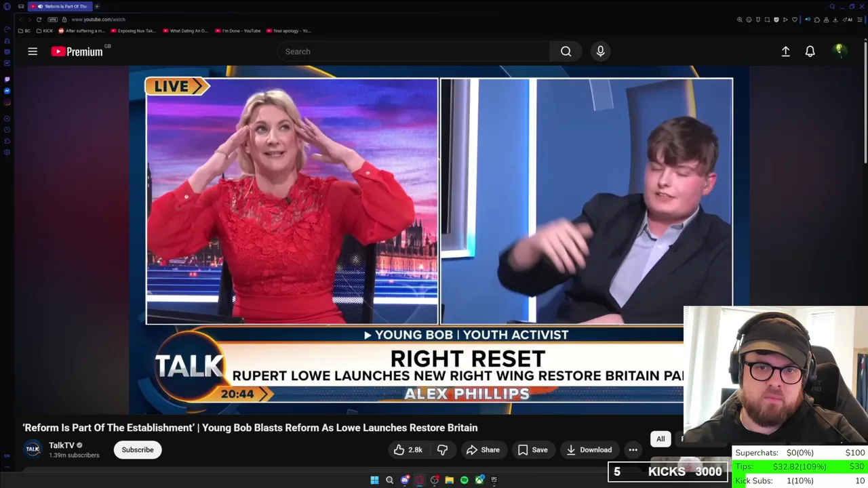The width and height of the screenshot is (868, 488).
Task: Save the video to a playlist
Action: pos(532,449)
